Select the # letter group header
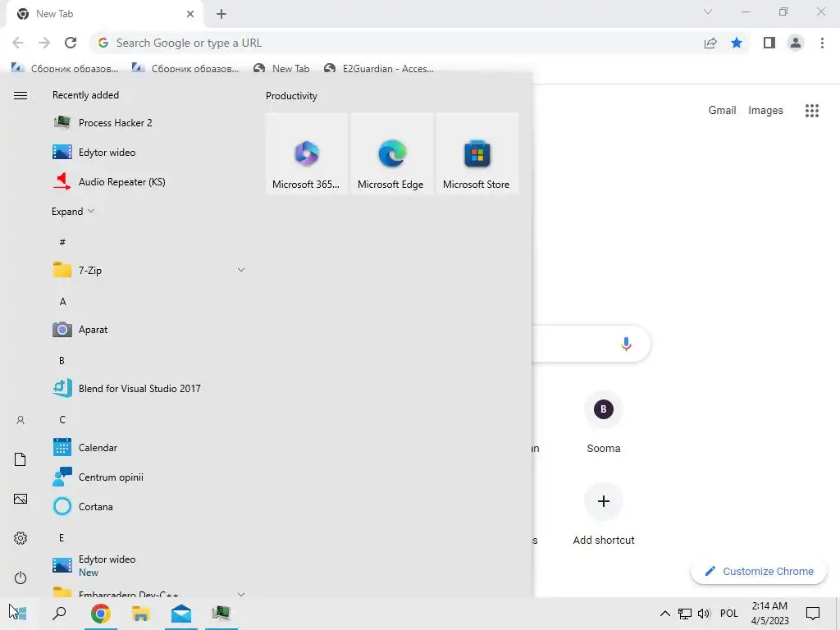Image resolution: width=840 pixels, height=630 pixels. tap(62, 242)
